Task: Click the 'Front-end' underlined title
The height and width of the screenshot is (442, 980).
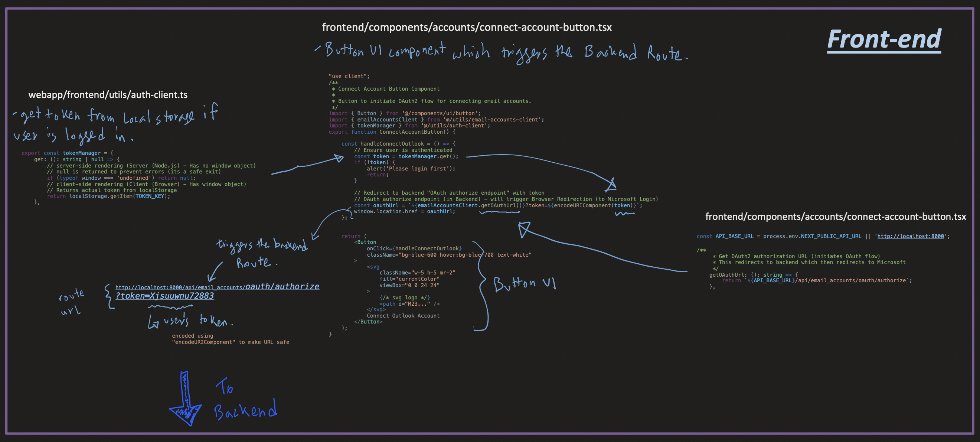Action: click(x=884, y=39)
